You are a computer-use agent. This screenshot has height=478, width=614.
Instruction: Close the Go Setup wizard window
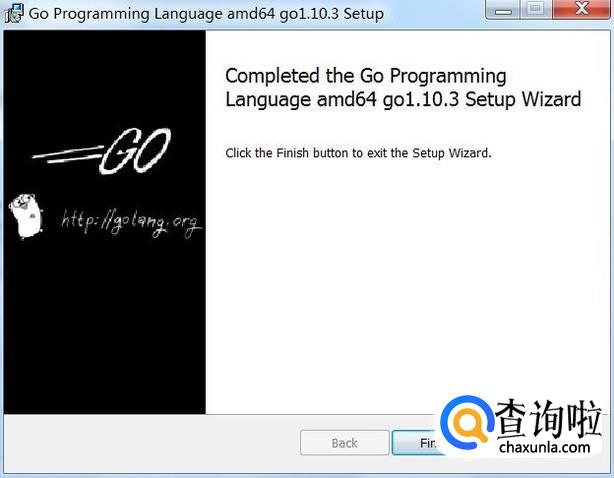tap(581, 9)
